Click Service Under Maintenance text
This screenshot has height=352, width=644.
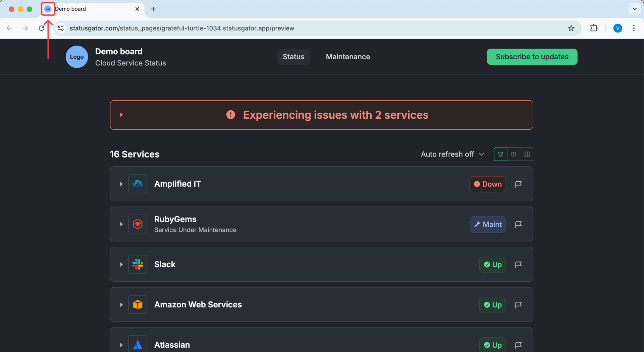[x=195, y=230]
